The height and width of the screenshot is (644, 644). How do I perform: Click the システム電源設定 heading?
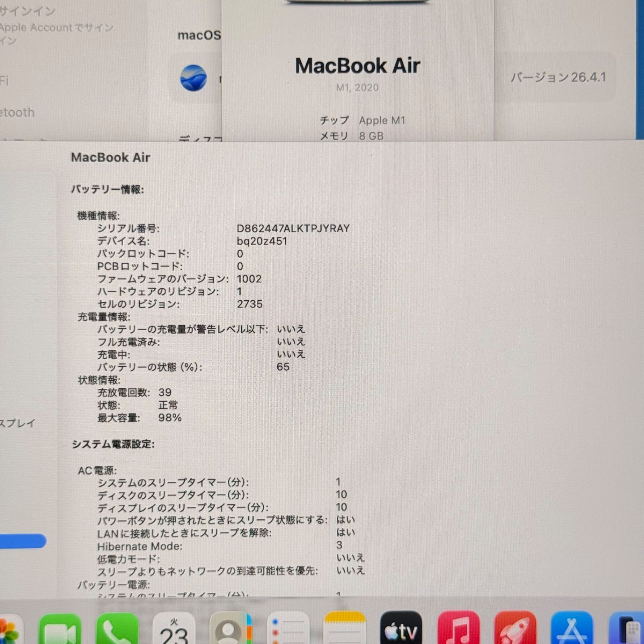(113, 444)
